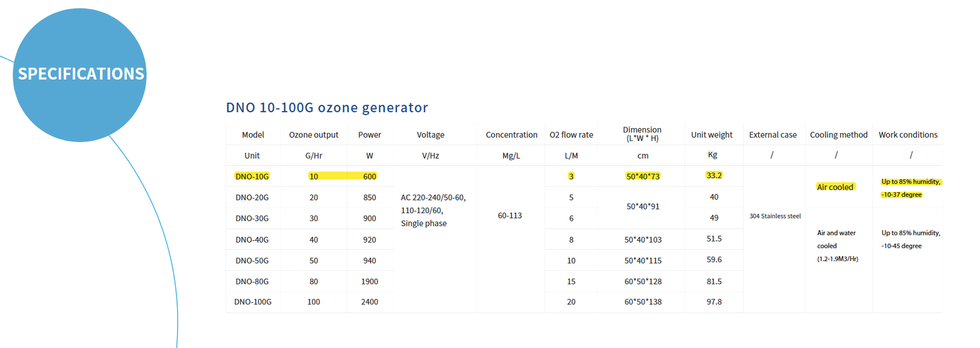Click the 'Kg' unit cell
Image resolution: width=980 pixels, height=348 pixels.
[712, 154]
